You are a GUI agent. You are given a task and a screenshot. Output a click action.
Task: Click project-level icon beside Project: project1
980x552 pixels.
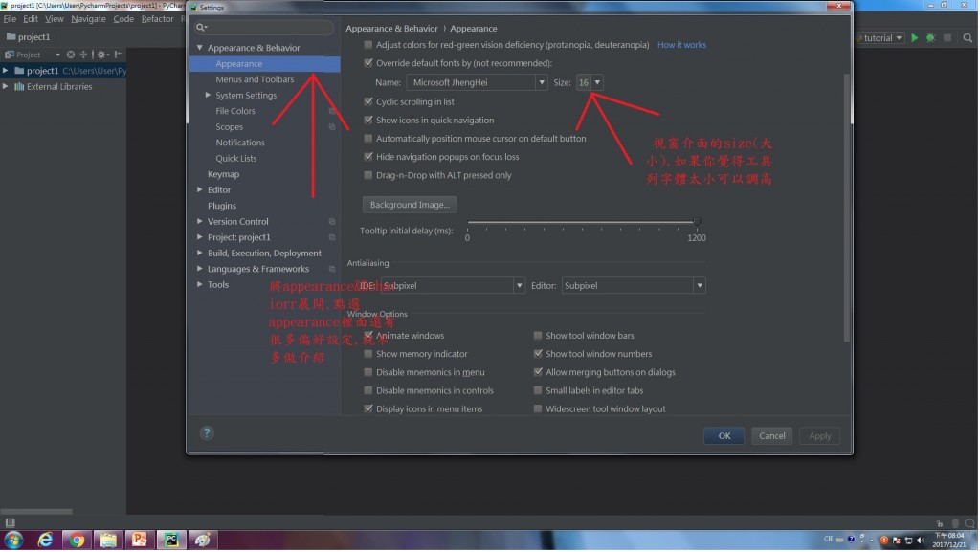332,237
